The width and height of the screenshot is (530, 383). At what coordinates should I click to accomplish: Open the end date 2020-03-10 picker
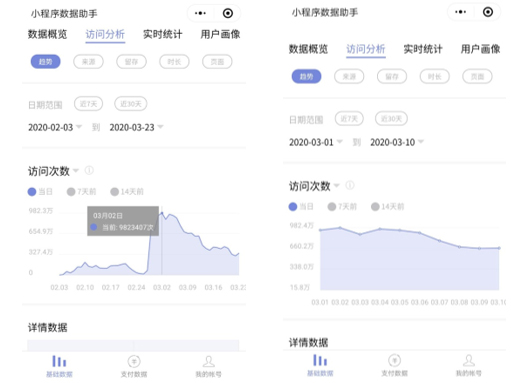(397, 142)
